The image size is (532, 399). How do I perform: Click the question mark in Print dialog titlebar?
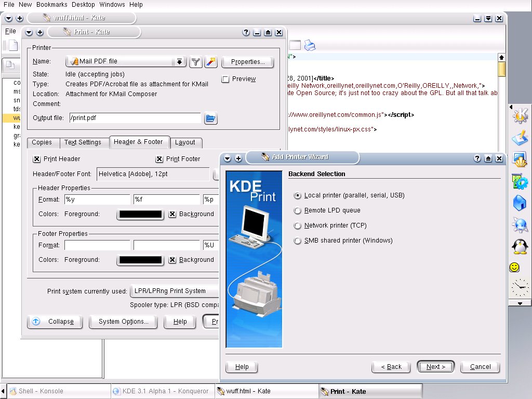(x=246, y=33)
